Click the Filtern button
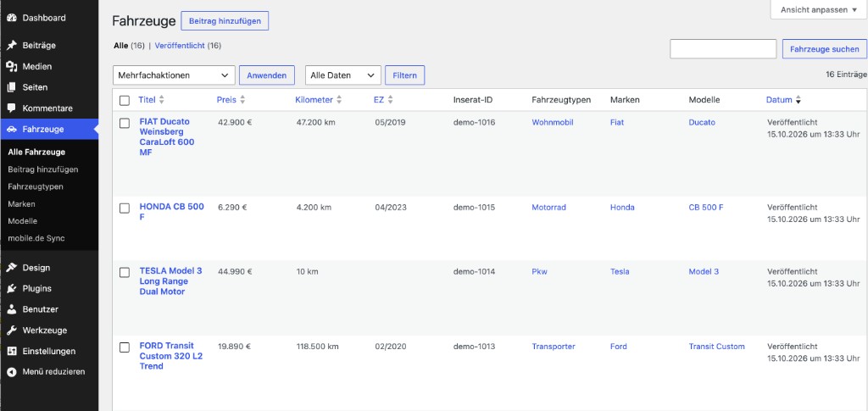The height and width of the screenshot is (411, 868). [x=404, y=75]
